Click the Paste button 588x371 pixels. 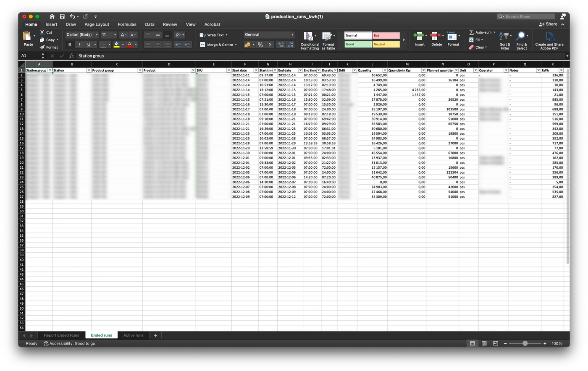[28, 39]
